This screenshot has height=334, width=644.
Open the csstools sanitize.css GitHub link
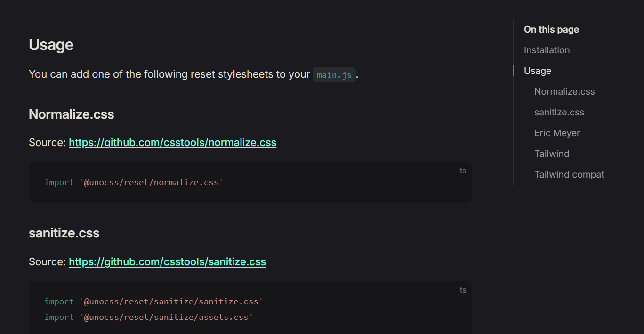[167, 261]
